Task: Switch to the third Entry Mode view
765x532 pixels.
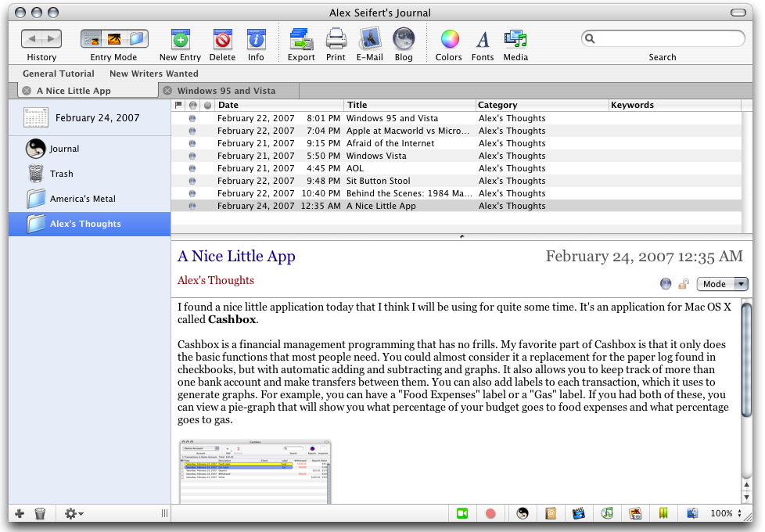Action: [137, 38]
